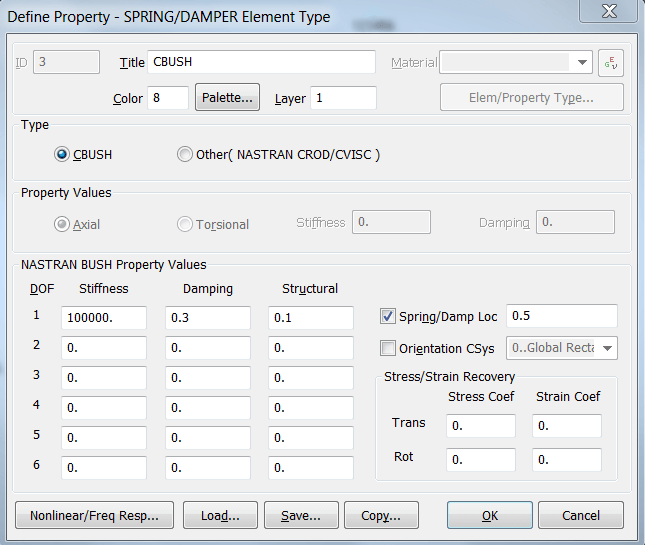Confirm with the OK button

490,515
